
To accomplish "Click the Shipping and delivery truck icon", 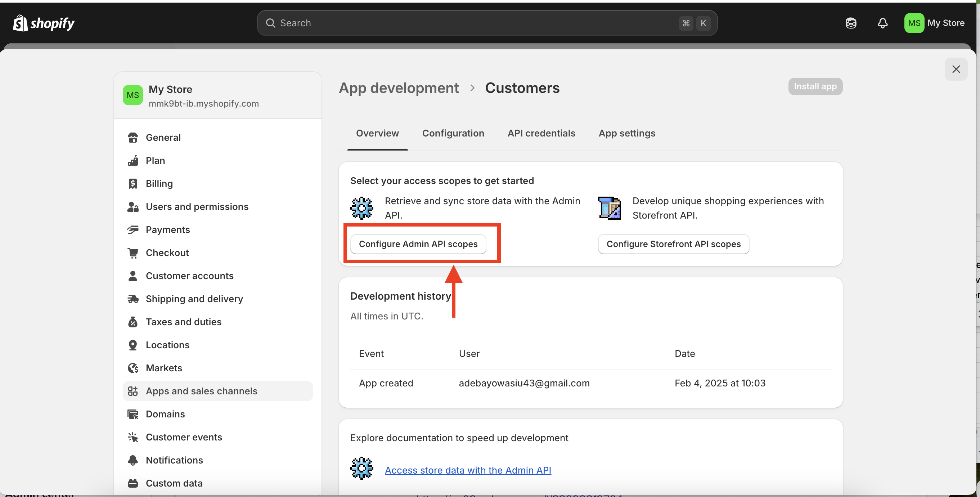I will pyautogui.click(x=133, y=299).
